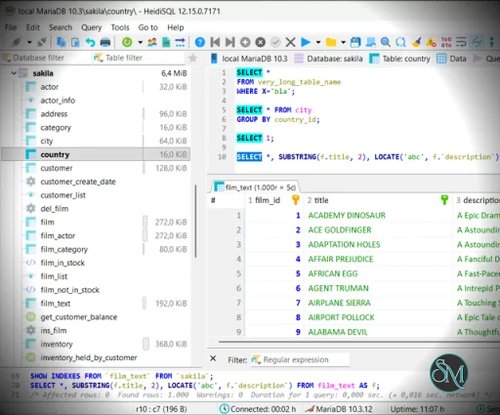Open the refresh dropdown arrow

point(140,42)
